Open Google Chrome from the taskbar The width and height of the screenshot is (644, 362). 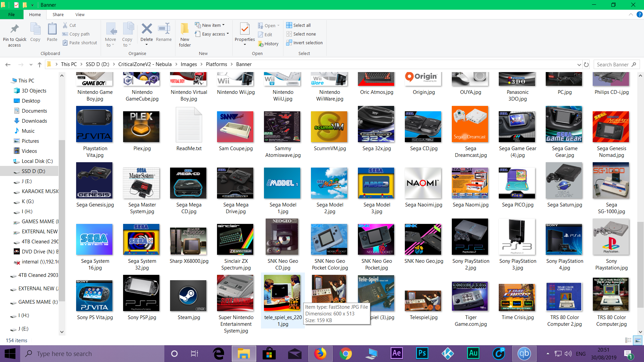pyautogui.click(x=346, y=354)
